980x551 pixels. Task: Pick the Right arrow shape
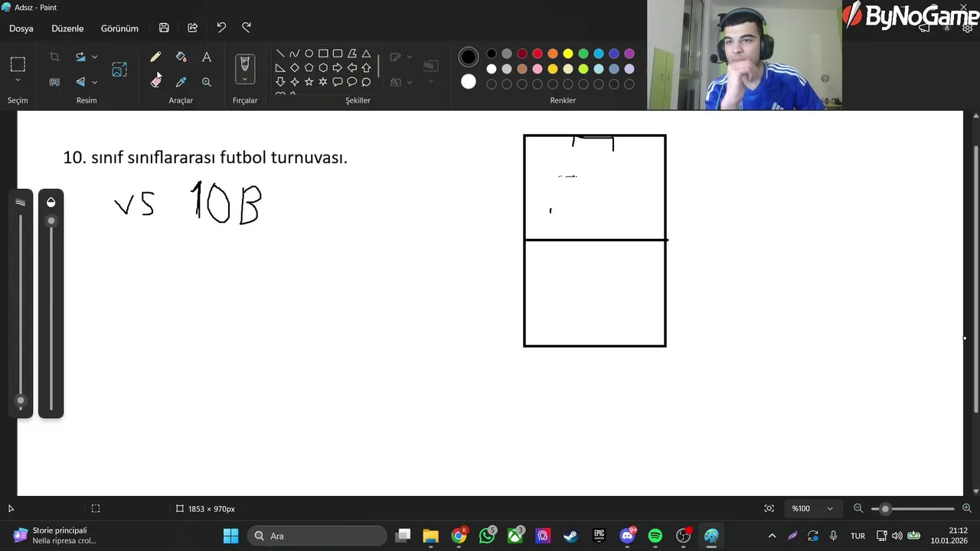pyautogui.click(x=338, y=67)
